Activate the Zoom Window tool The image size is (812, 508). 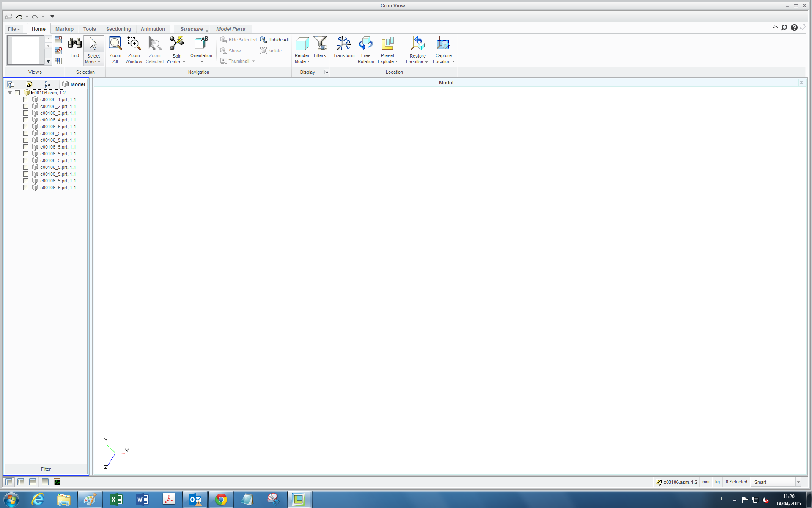(x=134, y=50)
